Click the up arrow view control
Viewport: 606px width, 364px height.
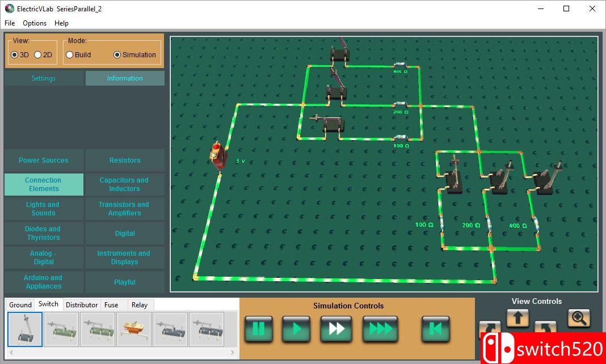517,318
